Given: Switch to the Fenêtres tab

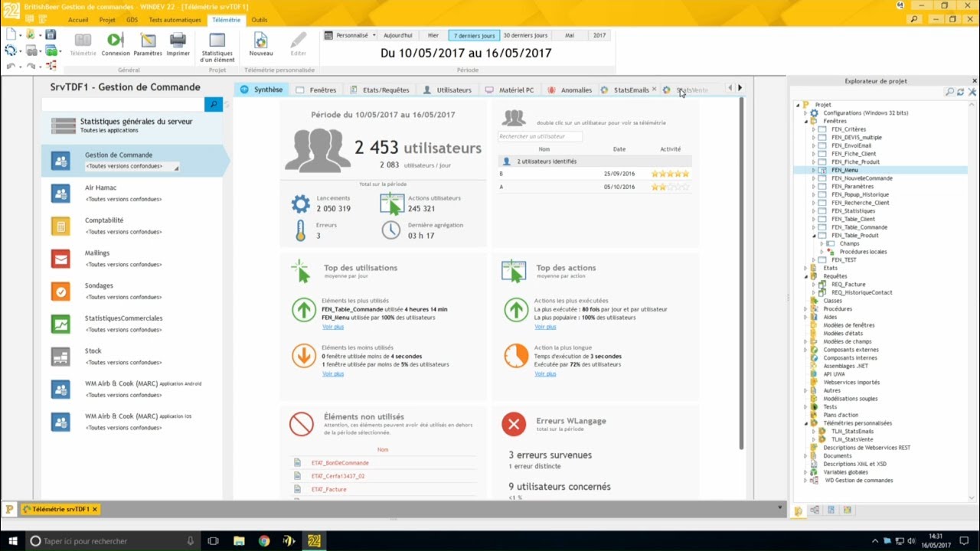Looking at the screenshot, I should [315, 90].
